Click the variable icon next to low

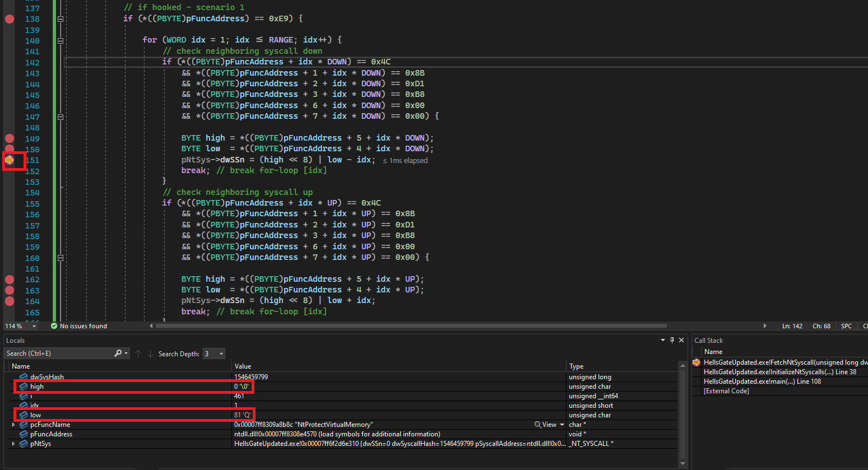tap(24, 415)
